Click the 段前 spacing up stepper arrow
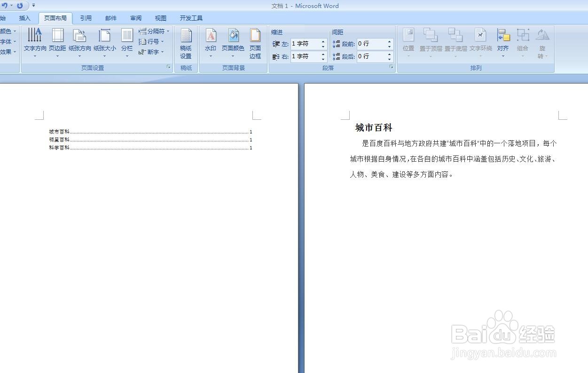This screenshot has height=373, width=588. tap(389, 41)
